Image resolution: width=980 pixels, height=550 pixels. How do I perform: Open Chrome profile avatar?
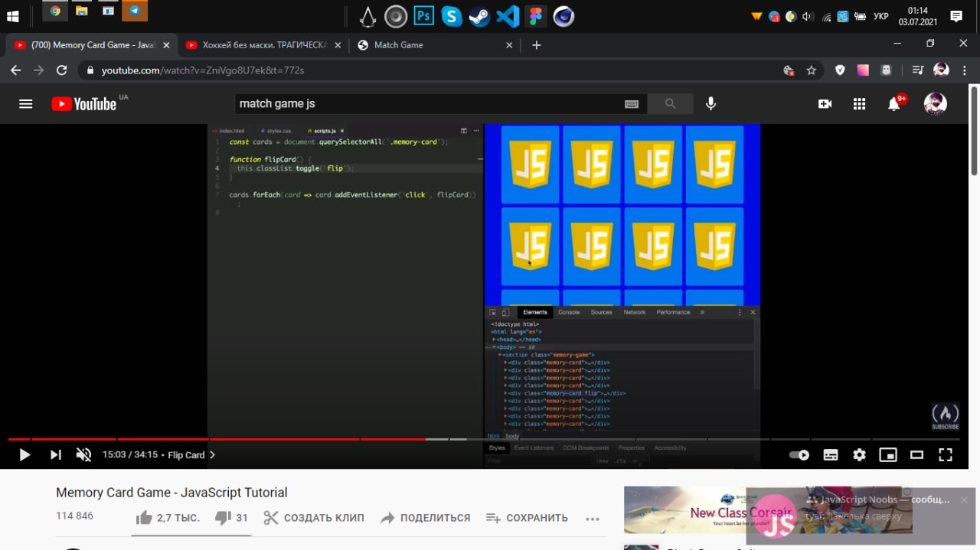(x=941, y=70)
